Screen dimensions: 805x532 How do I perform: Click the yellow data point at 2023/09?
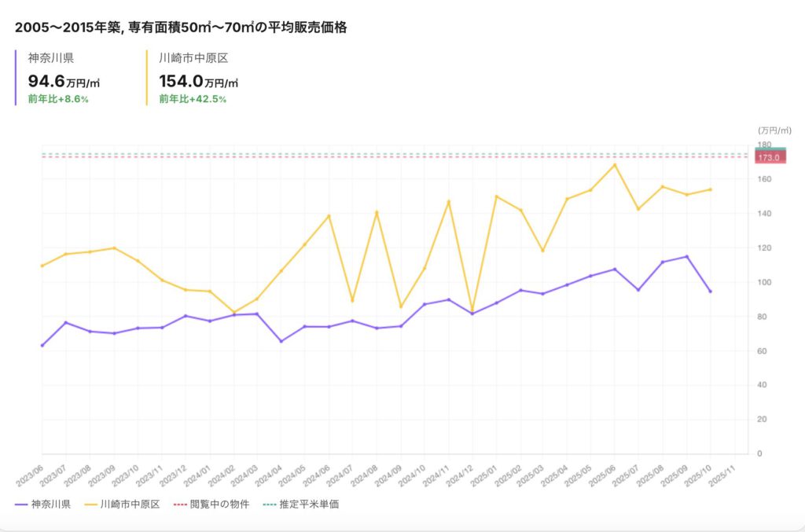click(x=115, y=248)
